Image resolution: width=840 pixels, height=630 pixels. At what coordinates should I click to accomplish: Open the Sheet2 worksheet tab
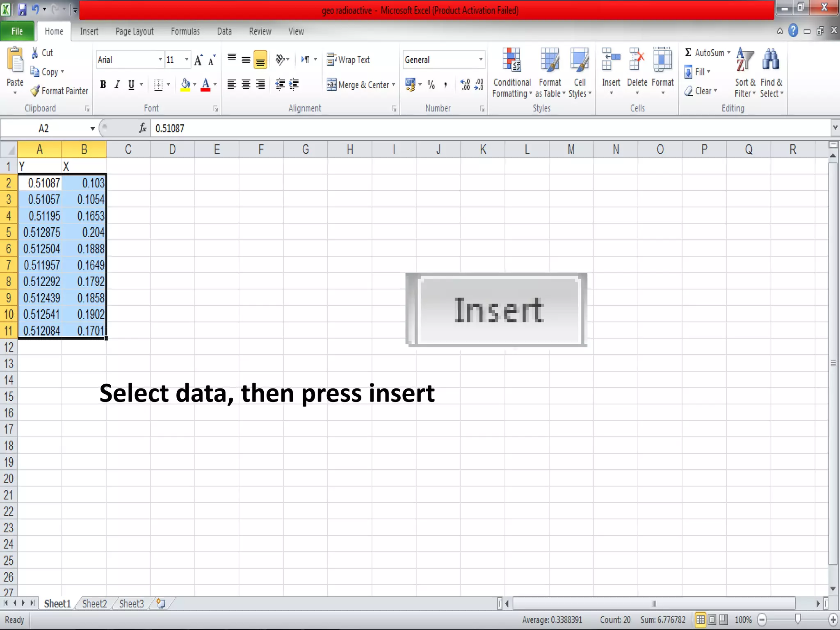click(94, 603)
